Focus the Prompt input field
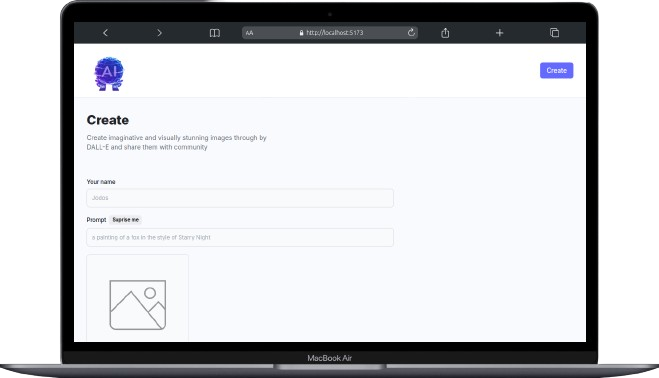The image size is (659, 378). (x=240, y=238)
